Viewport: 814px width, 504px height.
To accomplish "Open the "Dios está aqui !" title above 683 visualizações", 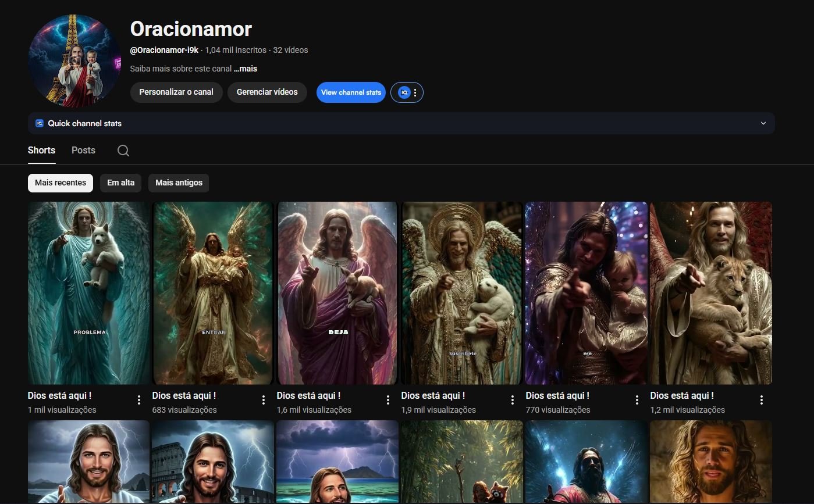I will pos(184,395).
